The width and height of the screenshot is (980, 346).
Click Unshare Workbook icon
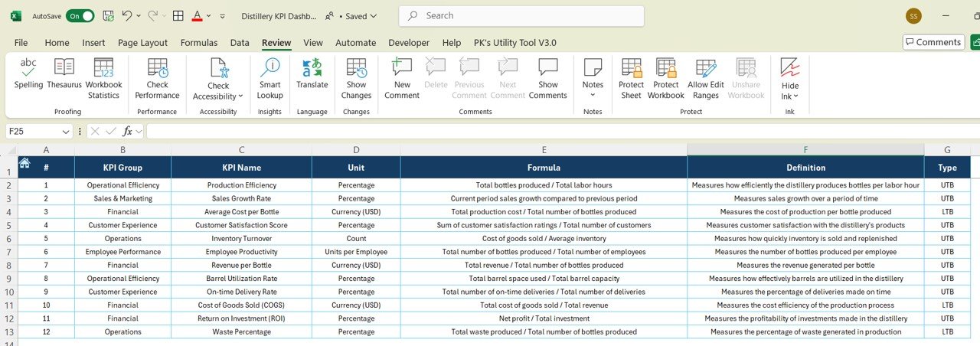746,67
